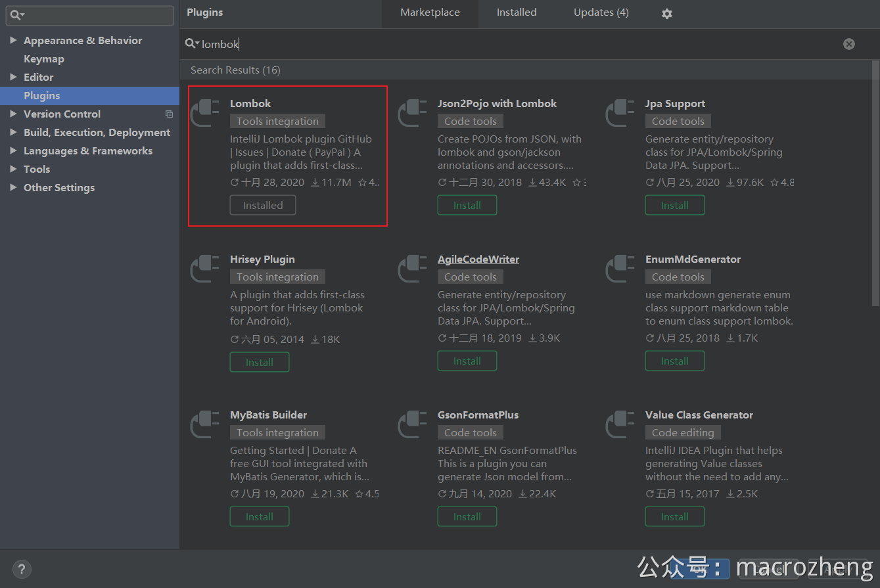Click the Code tools tag under Jpa Support

tap(678, 121)
